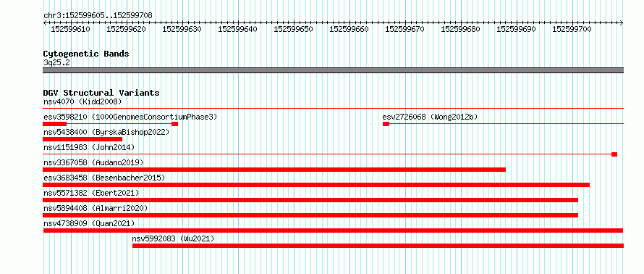Click the red bar of nsv5438400
This screenshot has width=644, height=274.
(82, 139)
